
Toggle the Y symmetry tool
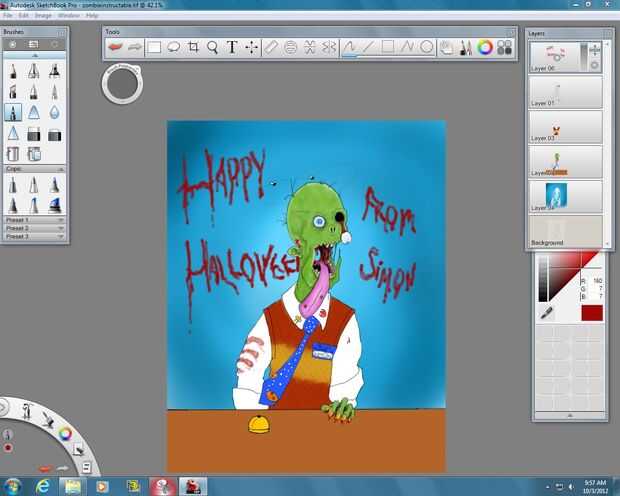tap(329, 47)
